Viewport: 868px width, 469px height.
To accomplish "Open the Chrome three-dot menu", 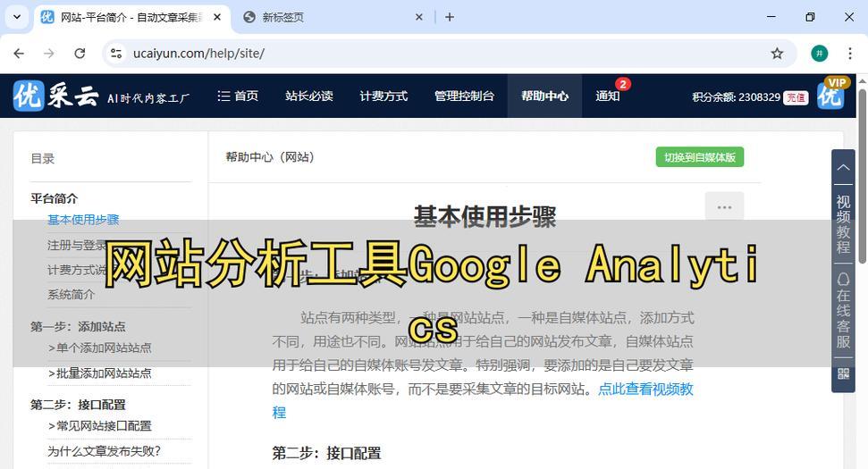I will (x=850, y=53).
